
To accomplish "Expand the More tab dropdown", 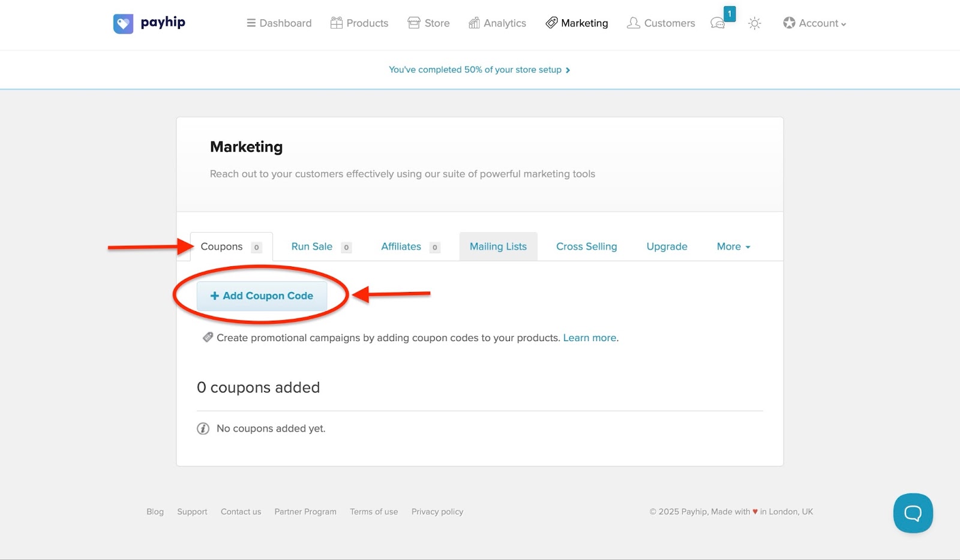I will click(x=733, y=246).
